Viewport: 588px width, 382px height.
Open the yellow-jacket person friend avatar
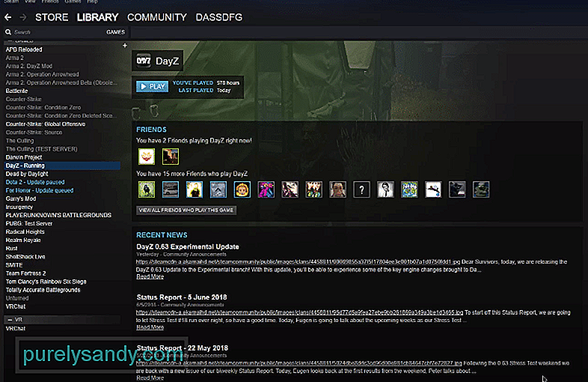(195, 190)
